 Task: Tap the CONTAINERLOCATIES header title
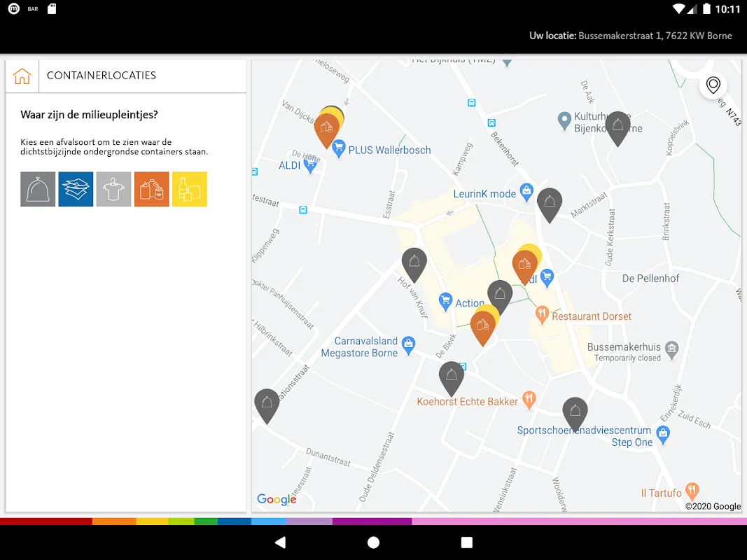click(102, 75)
